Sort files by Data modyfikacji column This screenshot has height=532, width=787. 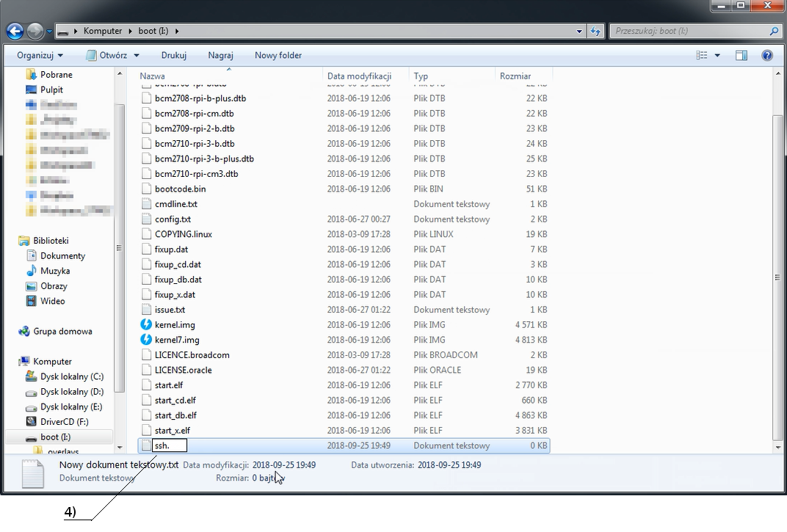pyautogui.click(x=359, y=76)
